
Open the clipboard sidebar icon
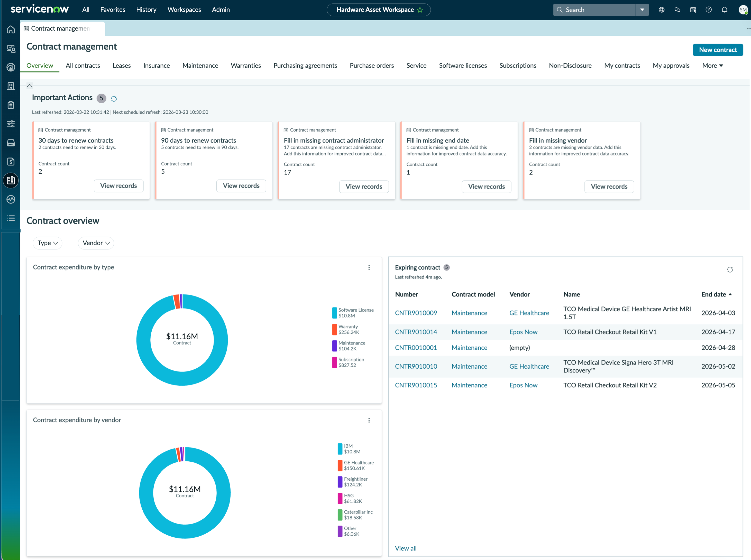11,105
